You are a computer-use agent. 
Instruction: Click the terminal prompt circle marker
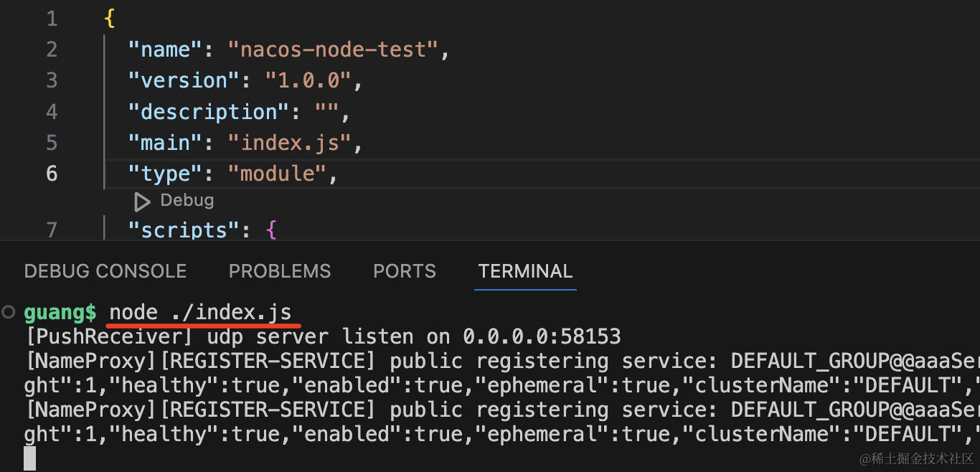point(9,312)
